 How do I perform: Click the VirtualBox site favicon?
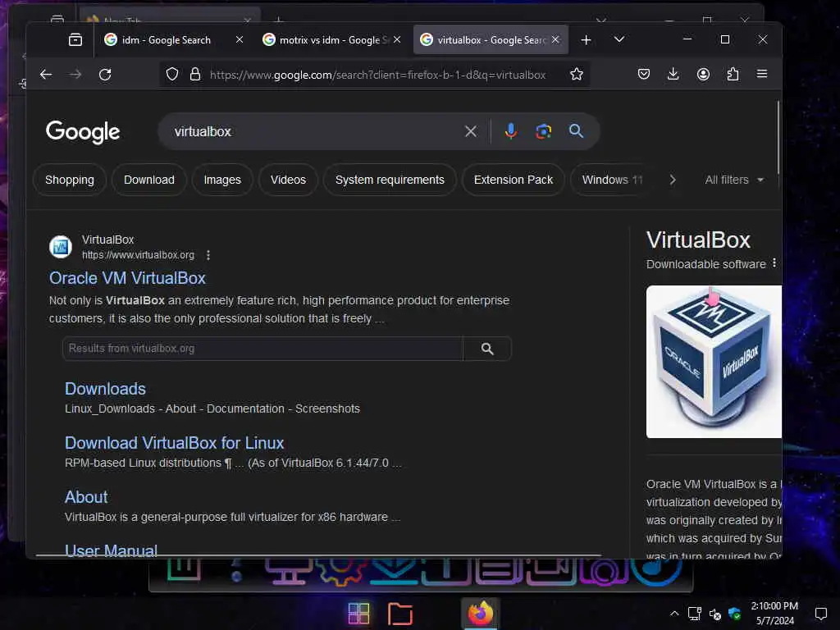[61, 247]
